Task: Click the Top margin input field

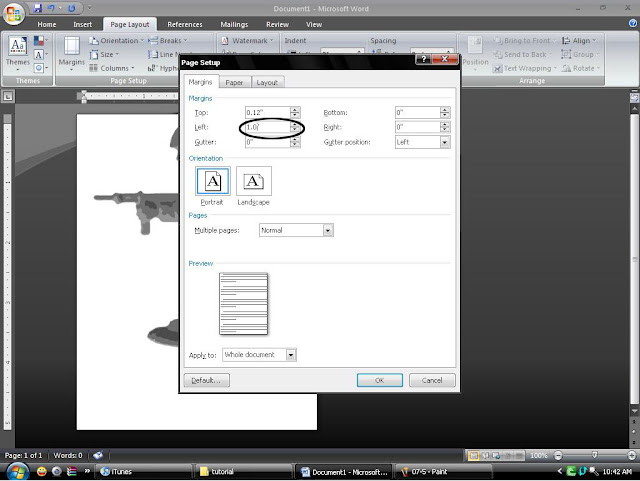Action: coord(268,112)
